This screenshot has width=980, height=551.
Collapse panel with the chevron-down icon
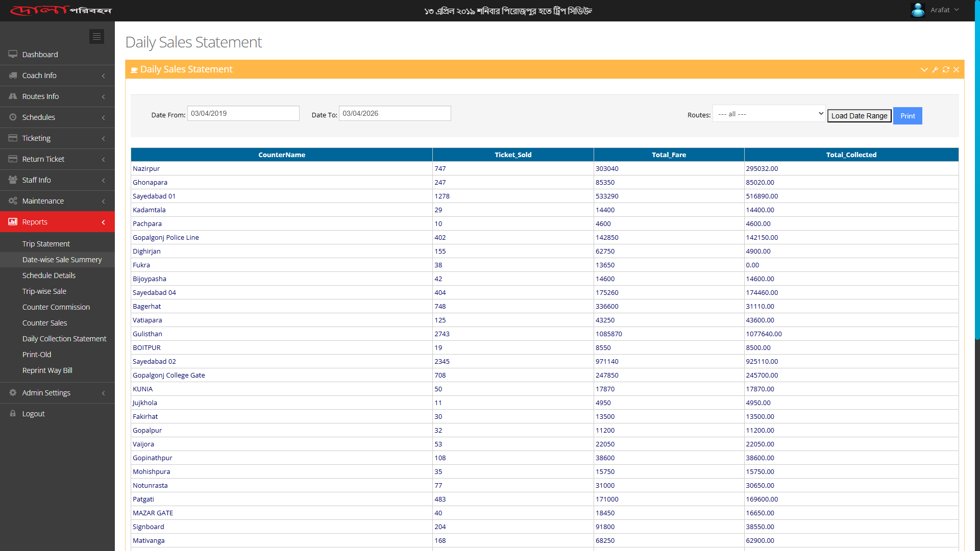click(924, 69)
